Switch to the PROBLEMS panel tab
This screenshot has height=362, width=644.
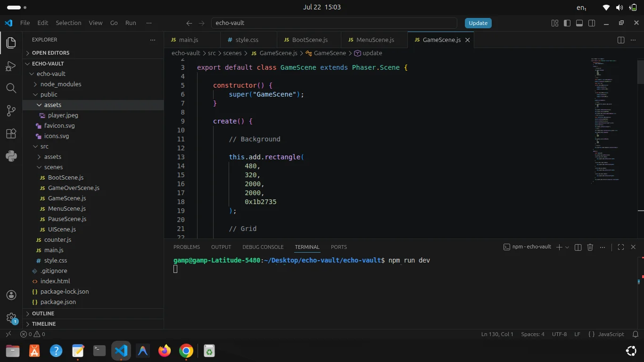tap(187, 247)
